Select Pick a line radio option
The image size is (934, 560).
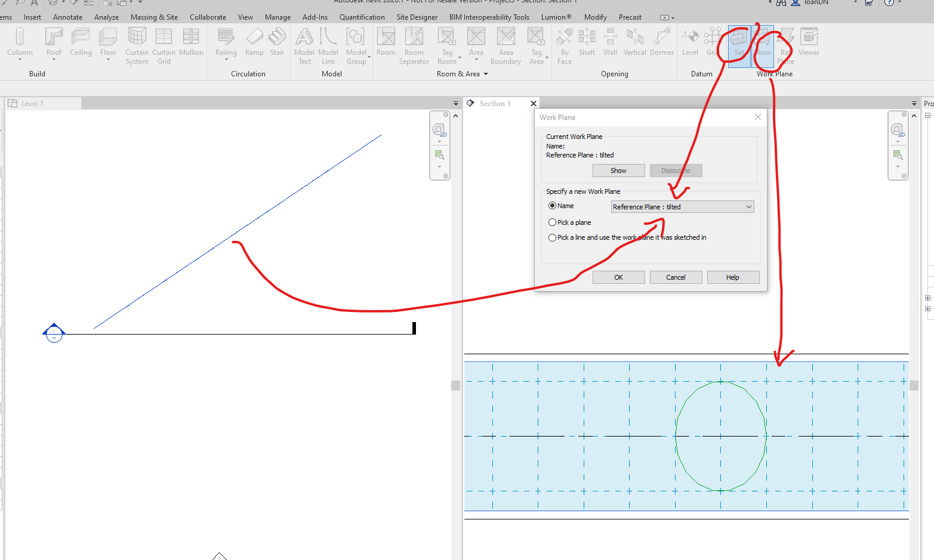[x=552, y=237]
